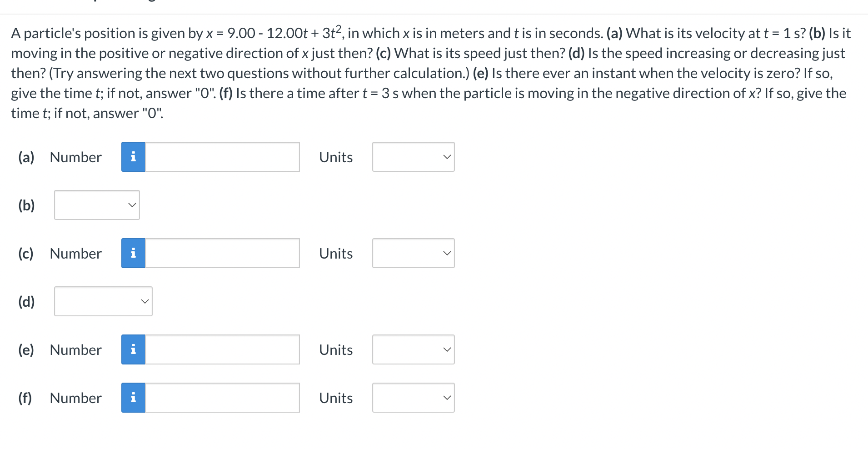Select the (b) direction dropdown chevron
Image resolution: width=868 pixels, height=449 pixels.
[131, 205]
